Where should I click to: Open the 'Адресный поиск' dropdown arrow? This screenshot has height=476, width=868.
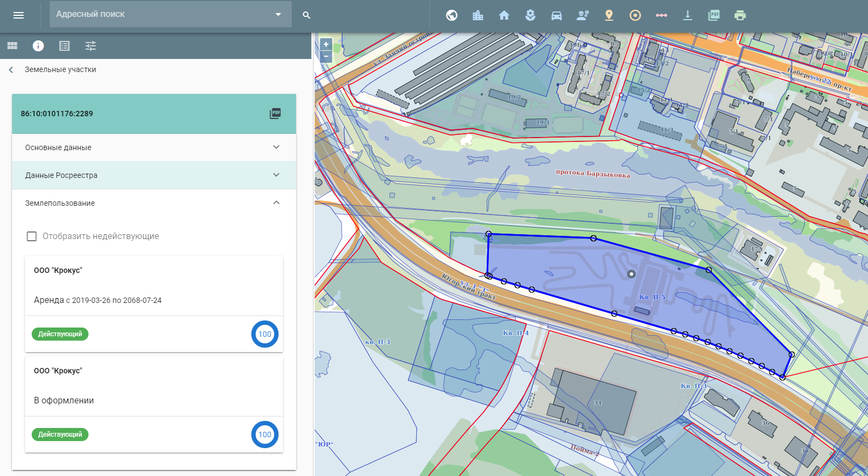[x=278, y=14]
